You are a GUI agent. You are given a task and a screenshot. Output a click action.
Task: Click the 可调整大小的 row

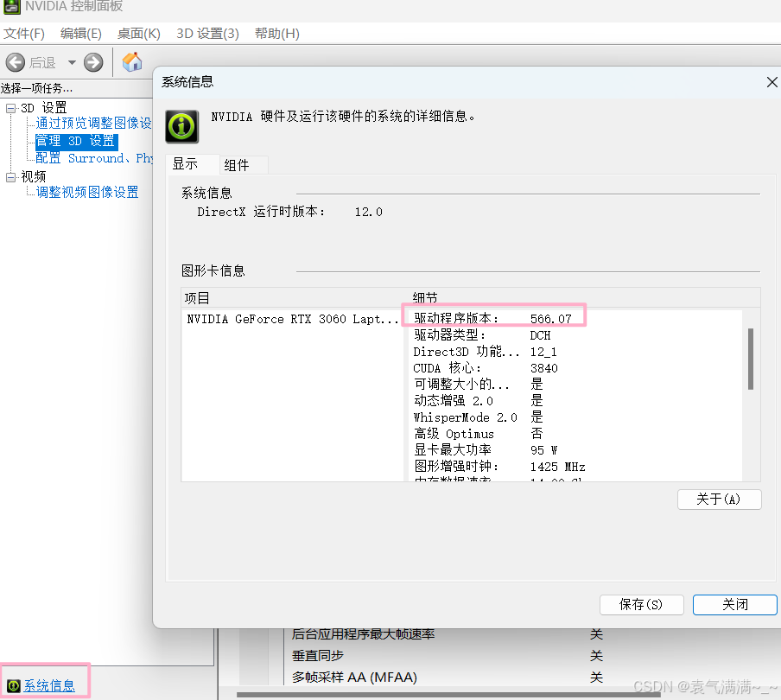point(478,384)
